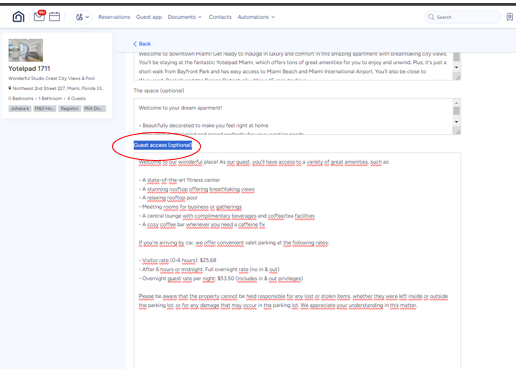This screenshot has height=369, width=521.
Task: Click the Back link
Action: coord(142,44)
